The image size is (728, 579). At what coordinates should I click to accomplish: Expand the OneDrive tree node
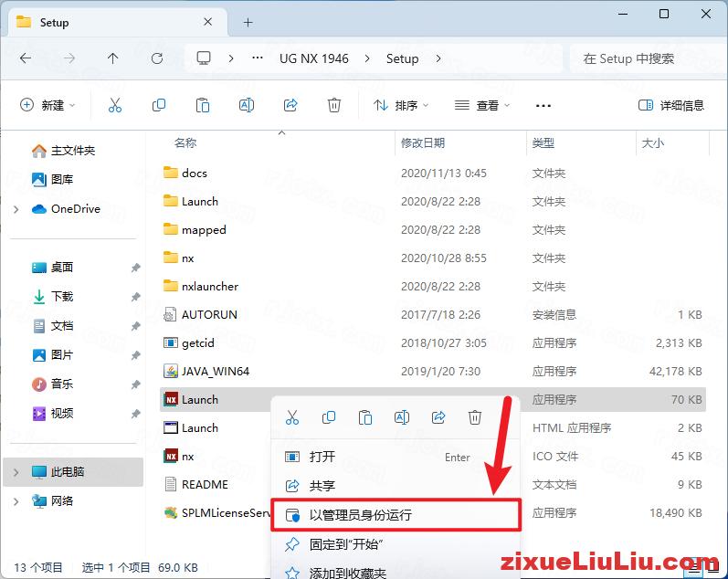tap(16, 209)
